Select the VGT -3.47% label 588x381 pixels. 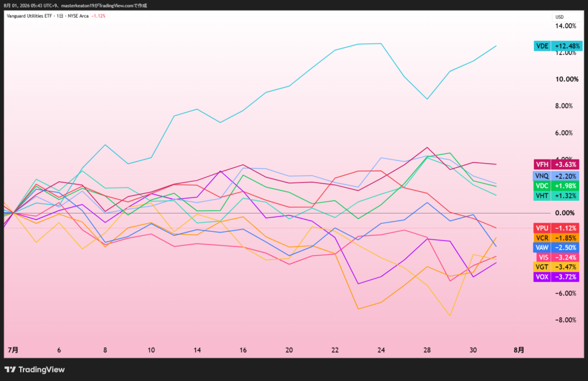click(556, 267)
